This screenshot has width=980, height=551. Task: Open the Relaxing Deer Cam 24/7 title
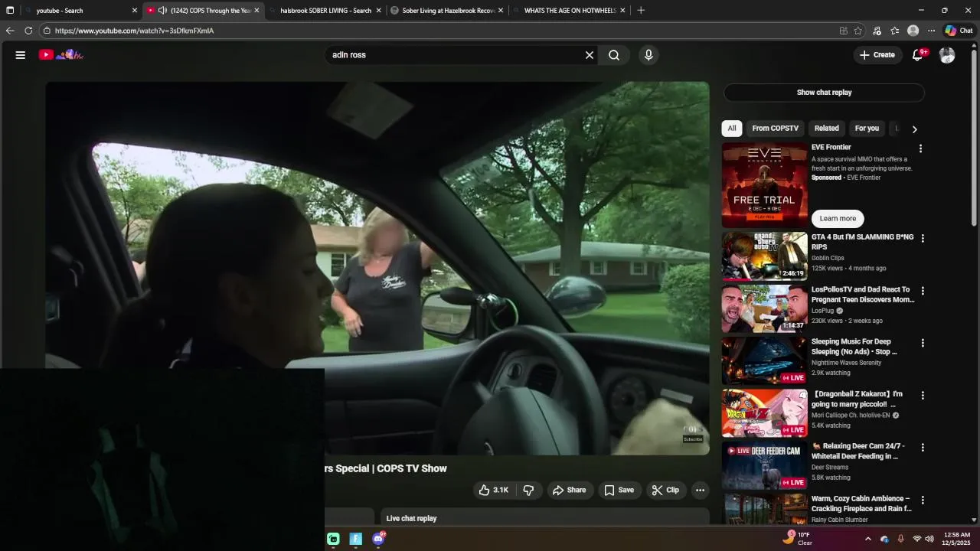coord(857,452)
